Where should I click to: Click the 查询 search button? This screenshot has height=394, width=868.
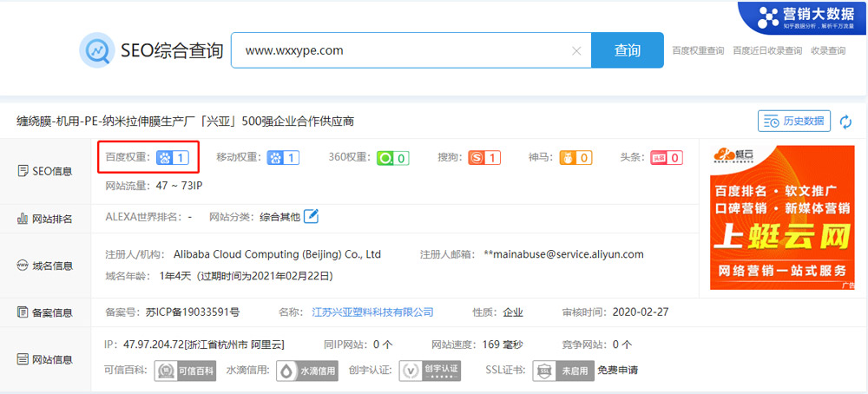(627, 50)
